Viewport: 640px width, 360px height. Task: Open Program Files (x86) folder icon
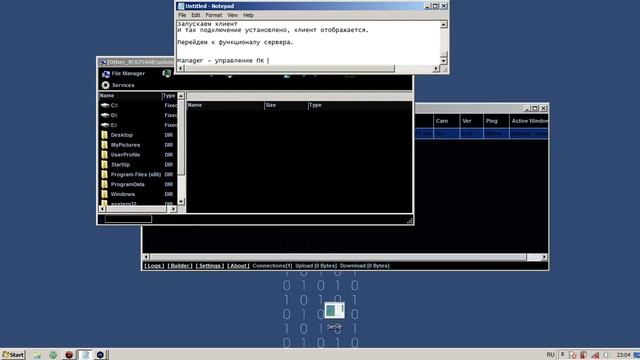pyautogui.click(x=104, y=174)
